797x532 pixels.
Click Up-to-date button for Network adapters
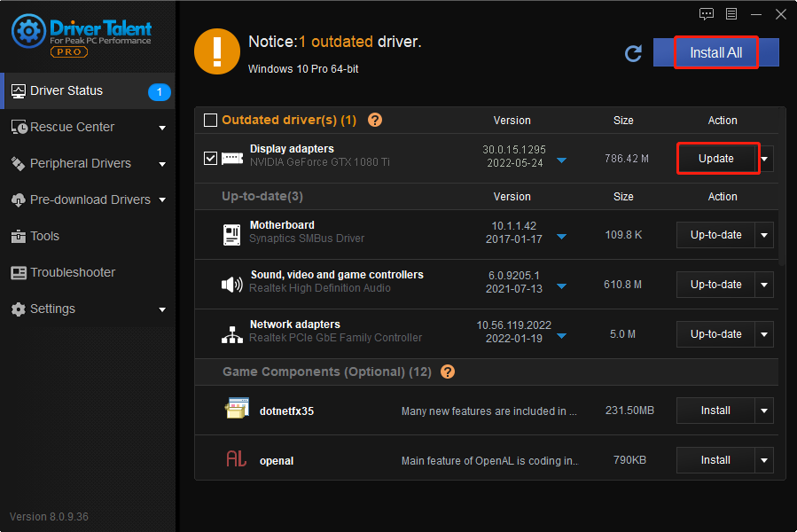(x=715, y=334)
